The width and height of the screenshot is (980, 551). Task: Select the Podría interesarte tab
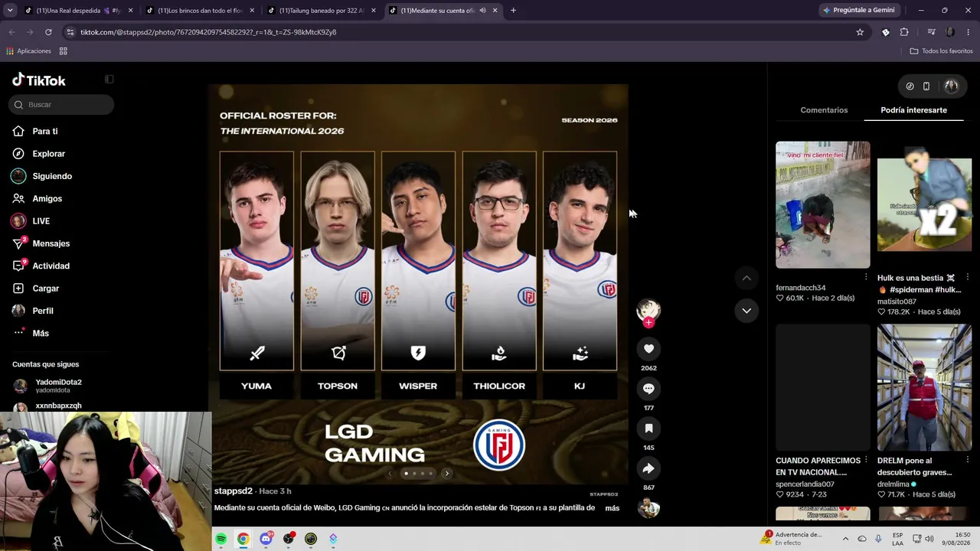[x=913, y=110]
